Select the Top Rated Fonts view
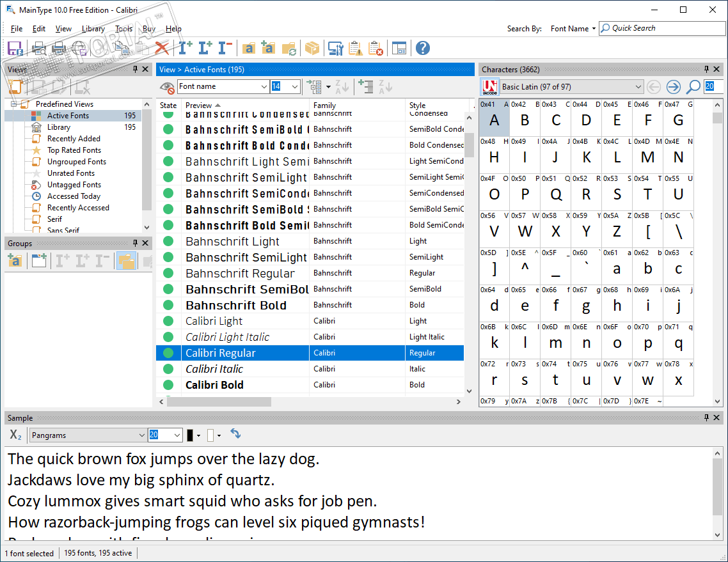728x562 pixels. point(74,150)
